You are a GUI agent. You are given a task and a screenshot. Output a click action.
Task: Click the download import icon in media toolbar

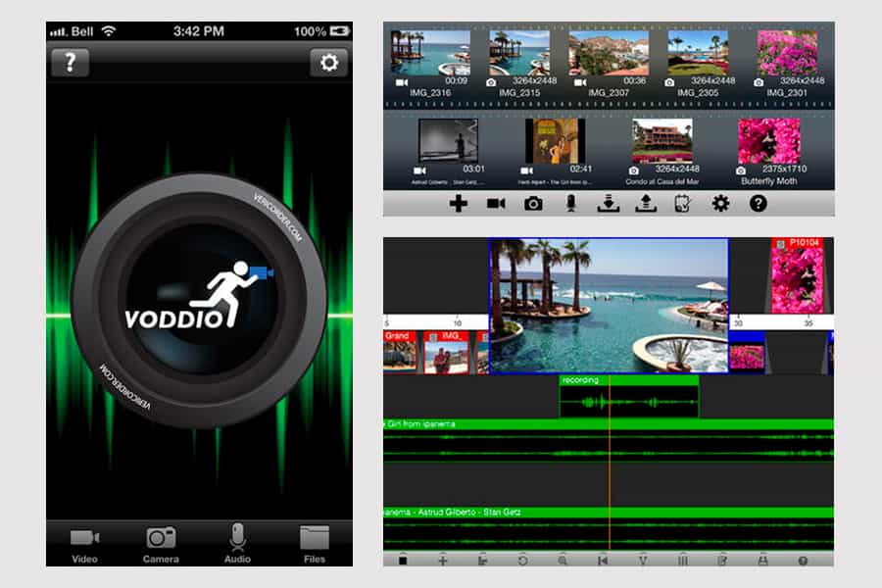pos(608,204)
